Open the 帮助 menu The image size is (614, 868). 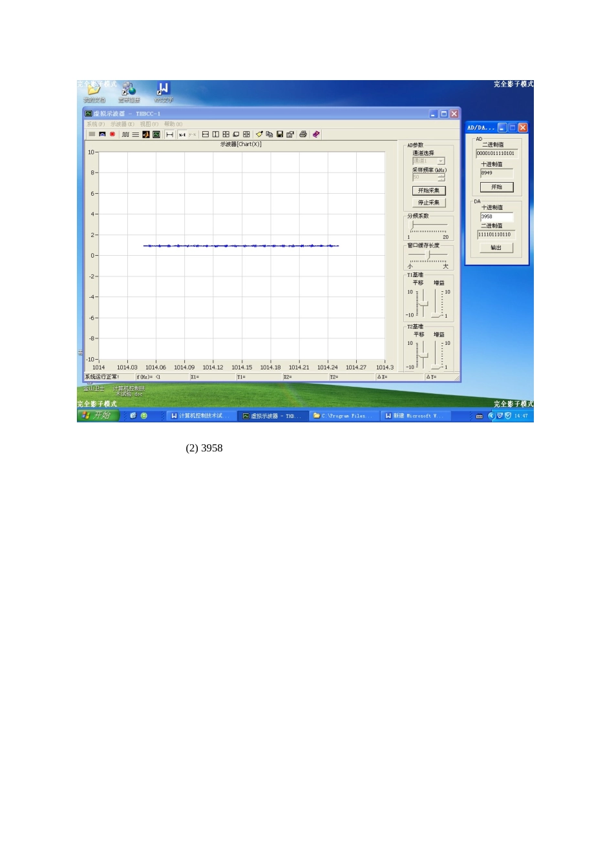(173, 124)
